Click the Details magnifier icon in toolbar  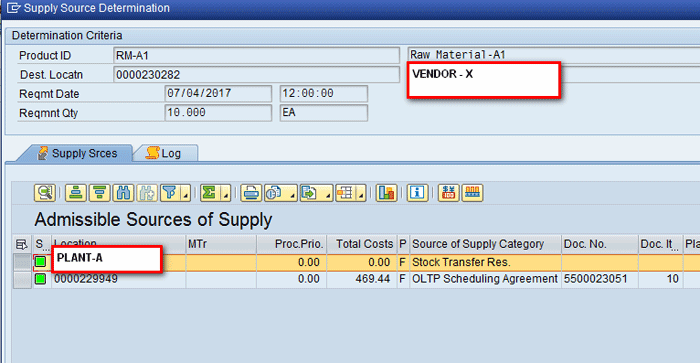(45, 193)
